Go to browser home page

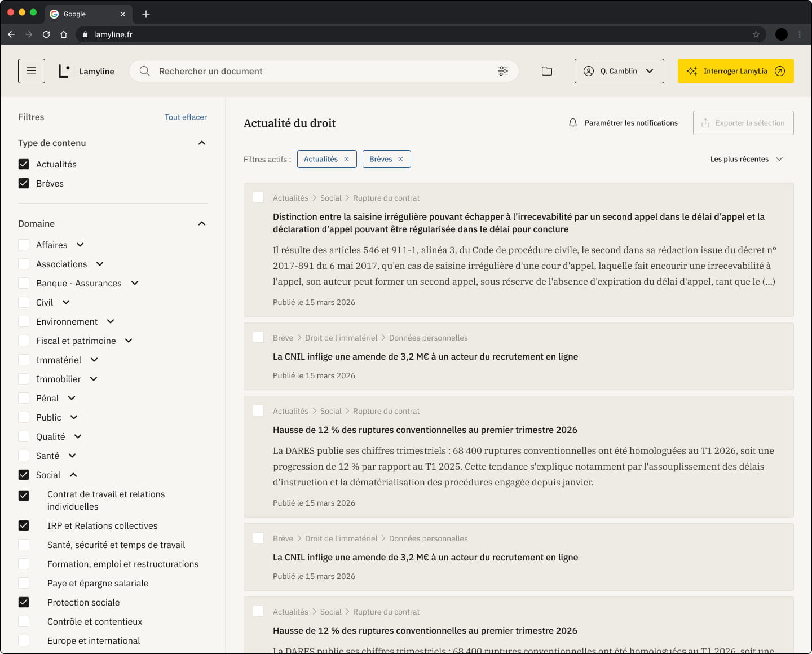tap(64, 34)
